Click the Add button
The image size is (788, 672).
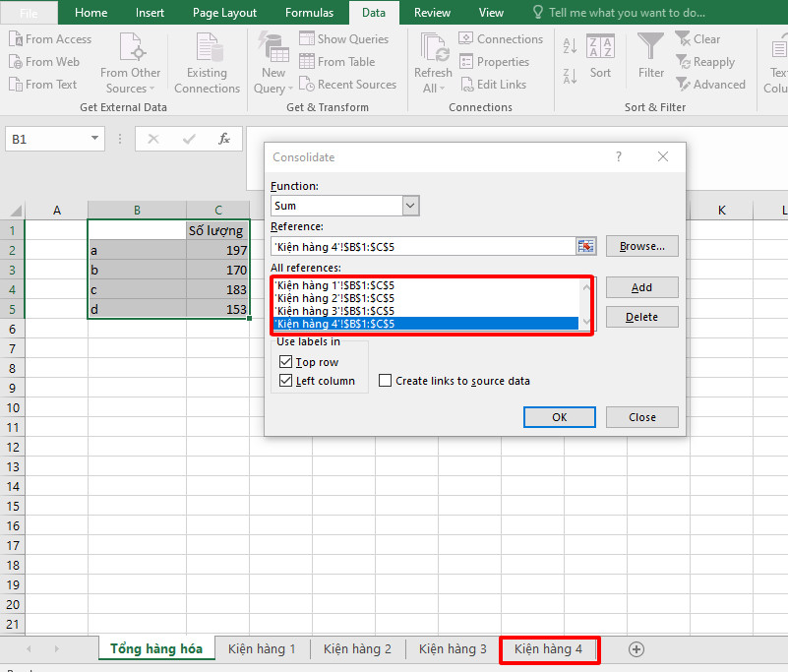pos(641,287)
